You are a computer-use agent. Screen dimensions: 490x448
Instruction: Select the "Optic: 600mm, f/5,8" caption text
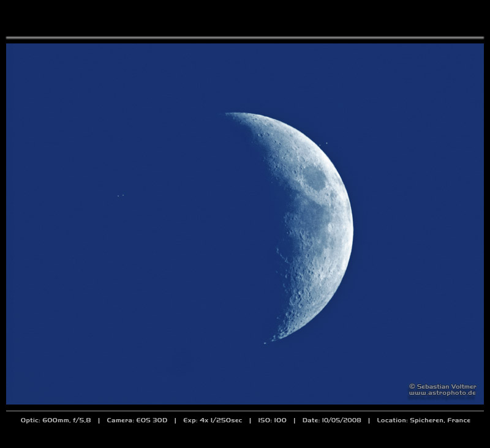tap(56, 420)
